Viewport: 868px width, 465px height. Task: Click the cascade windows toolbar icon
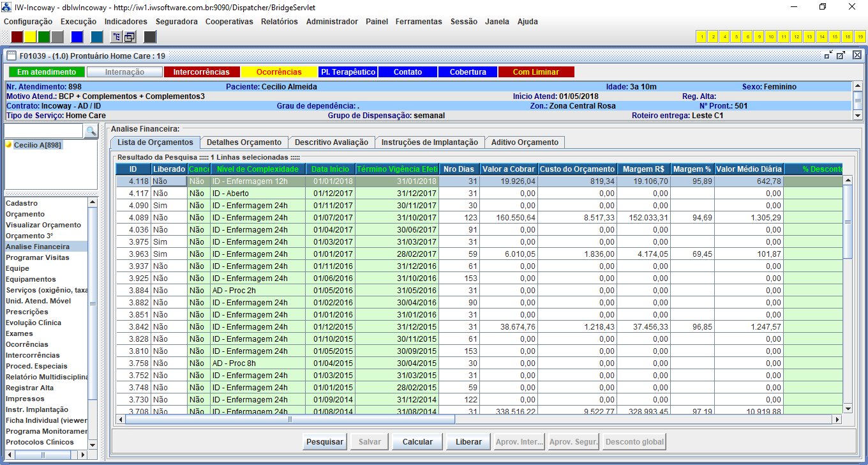(129, 36)
